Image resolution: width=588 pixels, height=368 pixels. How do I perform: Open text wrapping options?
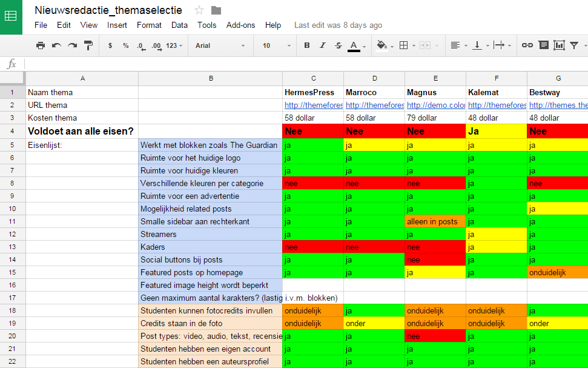(499, 45)
